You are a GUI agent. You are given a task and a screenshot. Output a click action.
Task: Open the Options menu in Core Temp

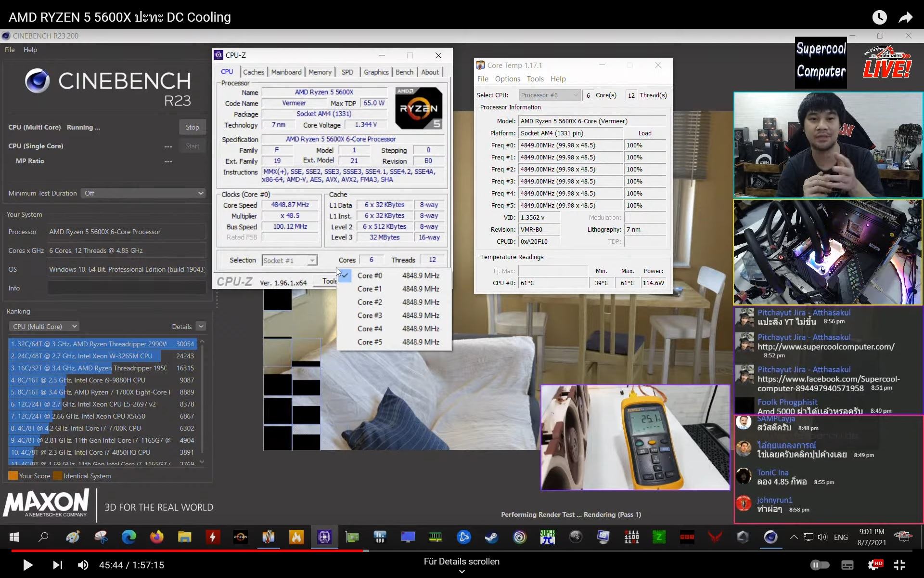pyautogui.click(x=507, y=79)
